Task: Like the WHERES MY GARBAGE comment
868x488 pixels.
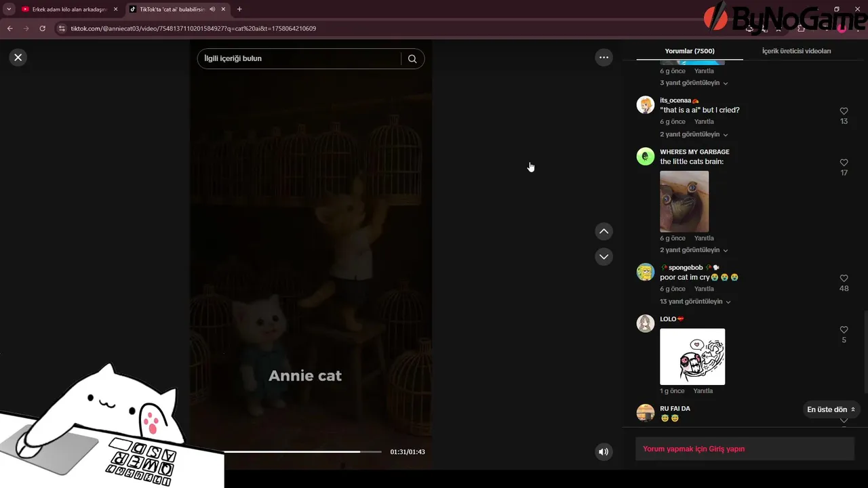Action: pyautogui.click(x=844, y=163)
